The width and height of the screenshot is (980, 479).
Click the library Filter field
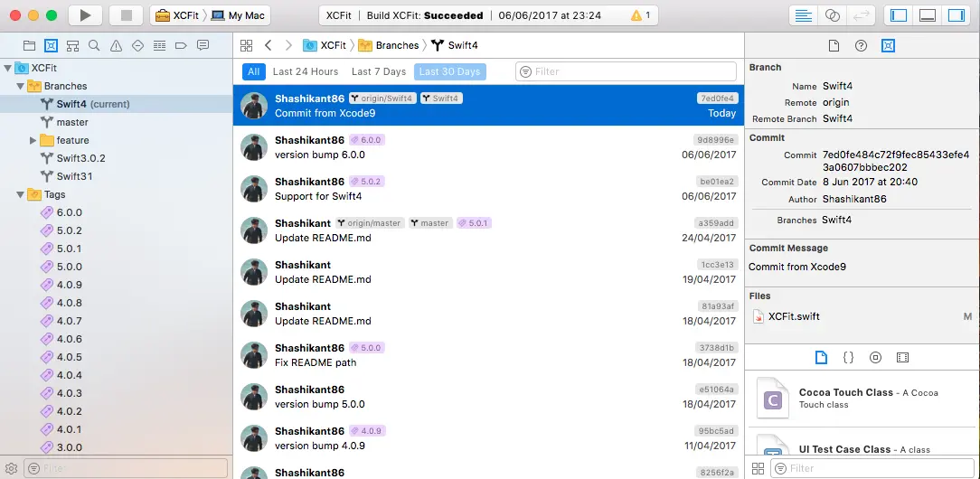(872, 468)
